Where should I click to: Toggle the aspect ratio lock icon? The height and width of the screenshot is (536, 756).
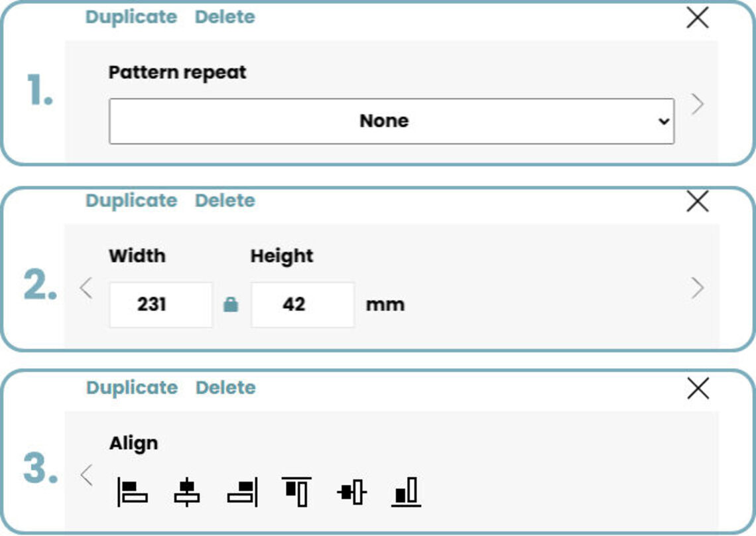pyautogui.click(x=231, y=304)
